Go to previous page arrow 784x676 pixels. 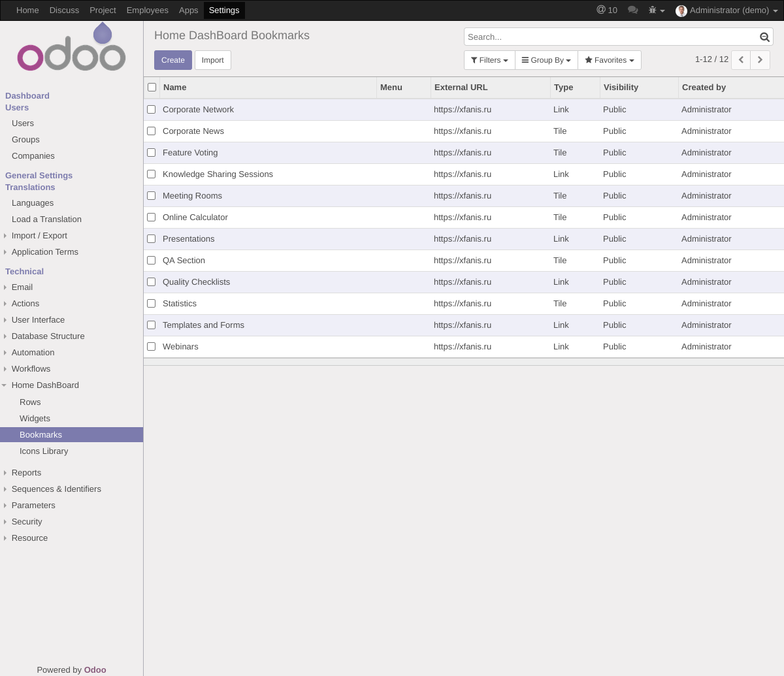coord(741,60)
